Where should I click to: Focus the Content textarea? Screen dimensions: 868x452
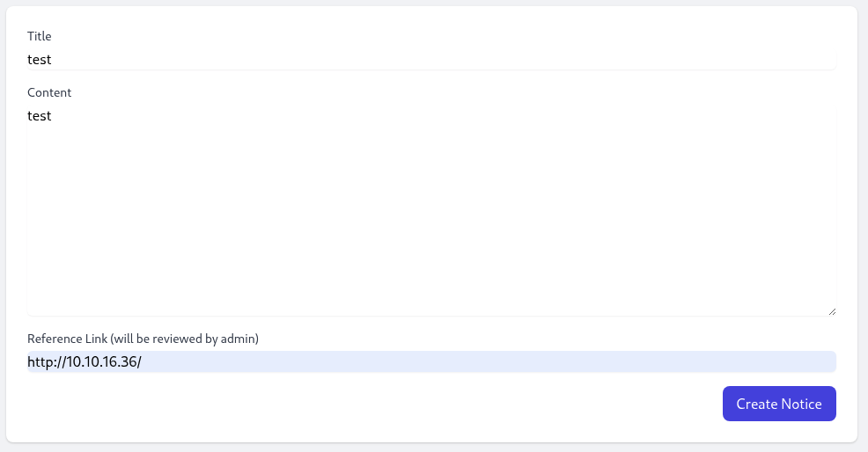[431, 211]
